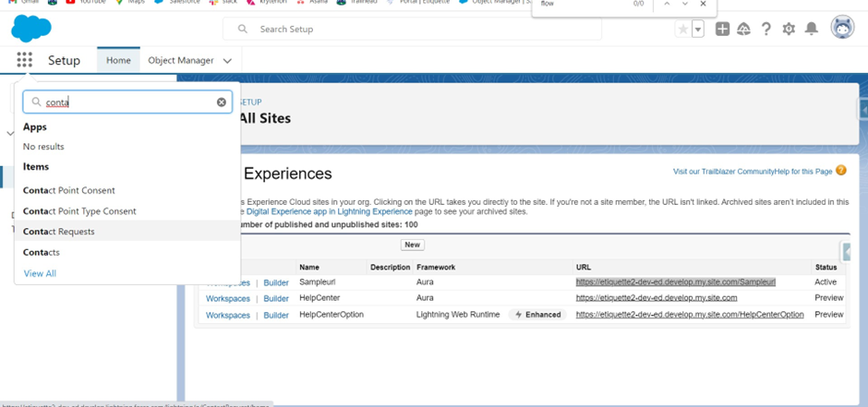868x407 pixels.
Task: Click the Name column header
Action: point(309,267)
